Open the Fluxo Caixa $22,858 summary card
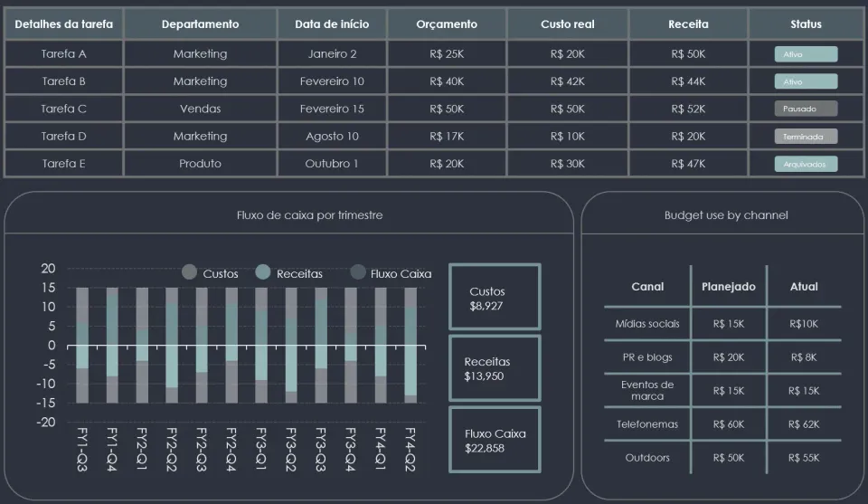Viewport: 868px width, 504px height. coord(495,440)
